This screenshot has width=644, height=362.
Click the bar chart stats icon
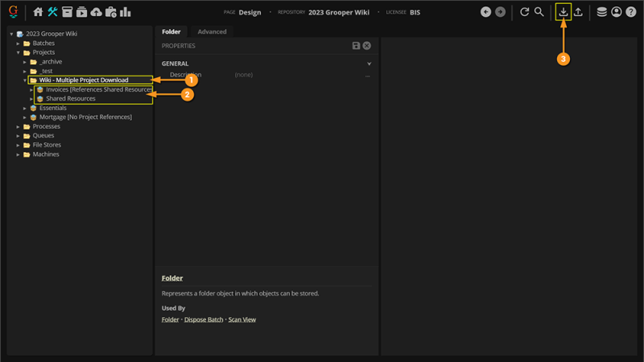(x=126, y=12)
